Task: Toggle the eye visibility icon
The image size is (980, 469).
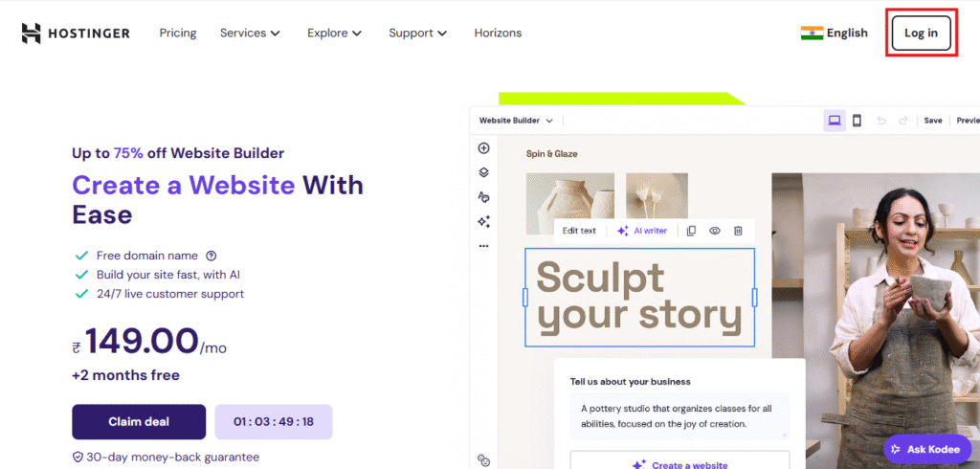Action: 715,231
